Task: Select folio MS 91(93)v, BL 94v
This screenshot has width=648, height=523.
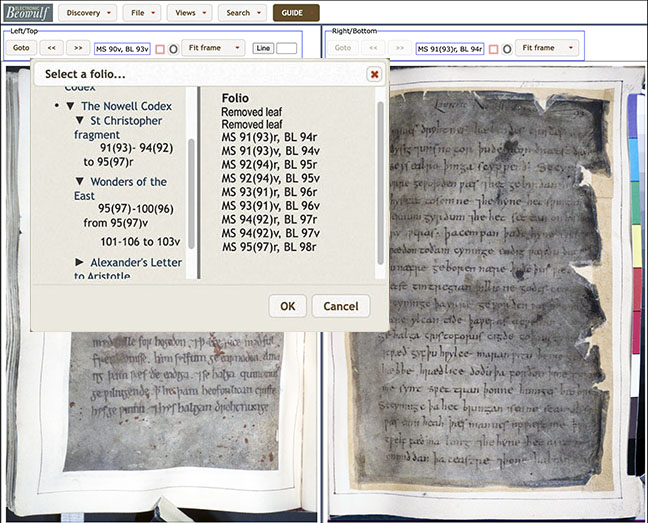Action: pos(271,151)
